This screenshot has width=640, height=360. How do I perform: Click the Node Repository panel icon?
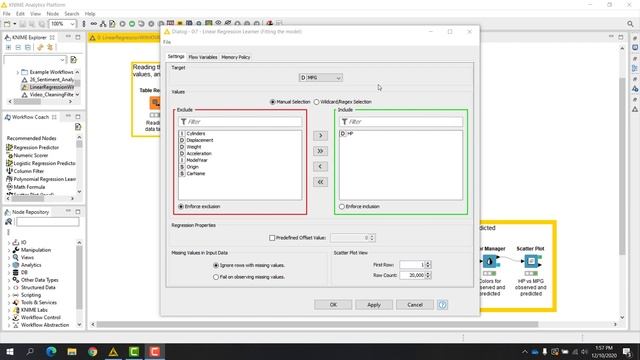8,212
